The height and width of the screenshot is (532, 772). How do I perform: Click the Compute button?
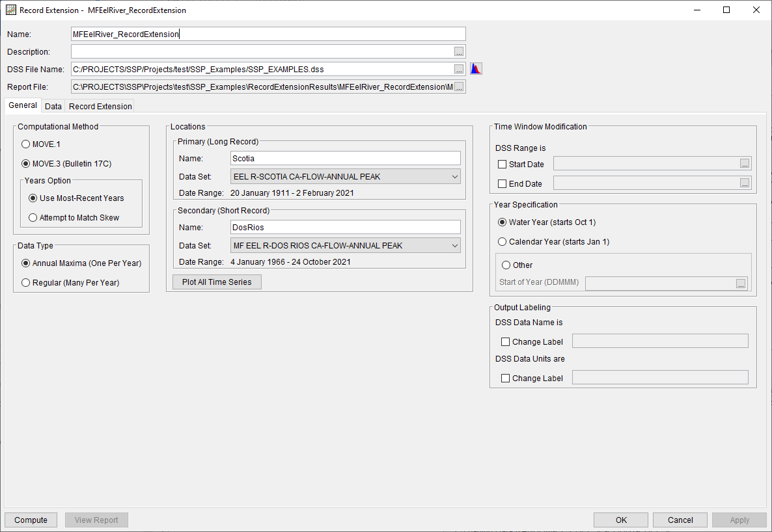(x=30, y=520)
